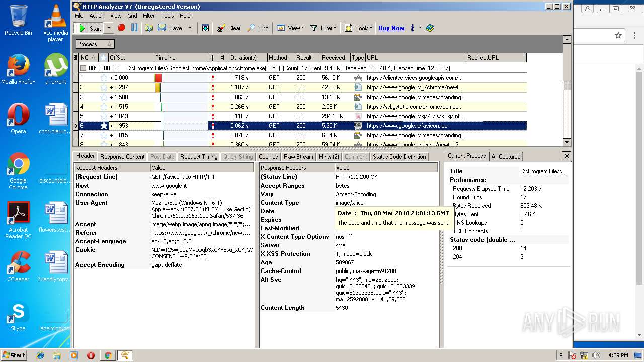Viewport: 644px width, 362px height.
Task: Open the Cookies tab
Action: [268, 157]
